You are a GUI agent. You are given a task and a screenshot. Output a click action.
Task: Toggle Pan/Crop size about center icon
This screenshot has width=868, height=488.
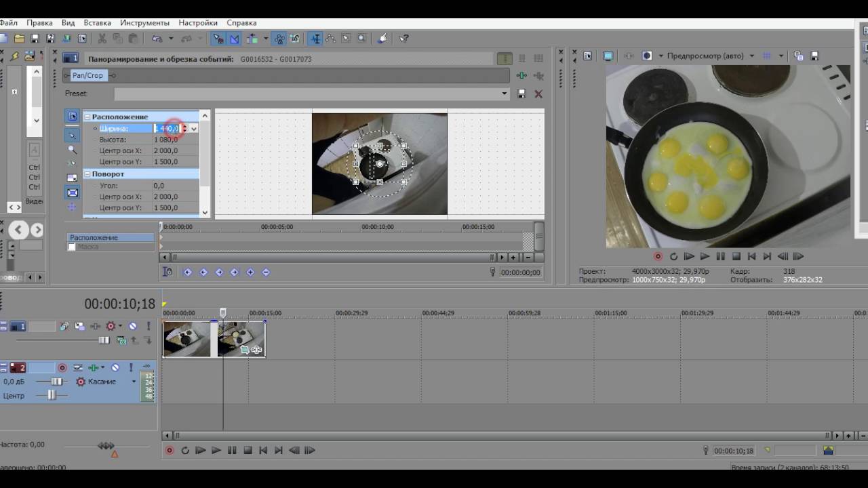tap(72, 192)
